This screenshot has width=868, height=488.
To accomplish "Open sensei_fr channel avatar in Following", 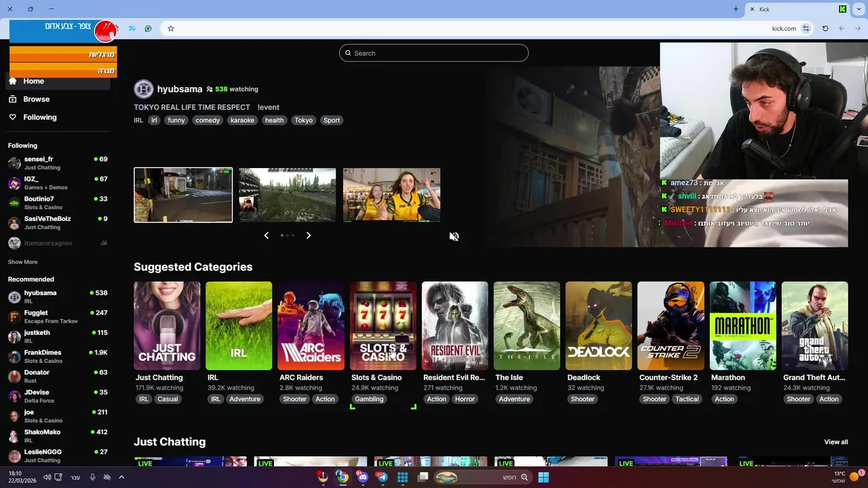I will click(14, 163).
